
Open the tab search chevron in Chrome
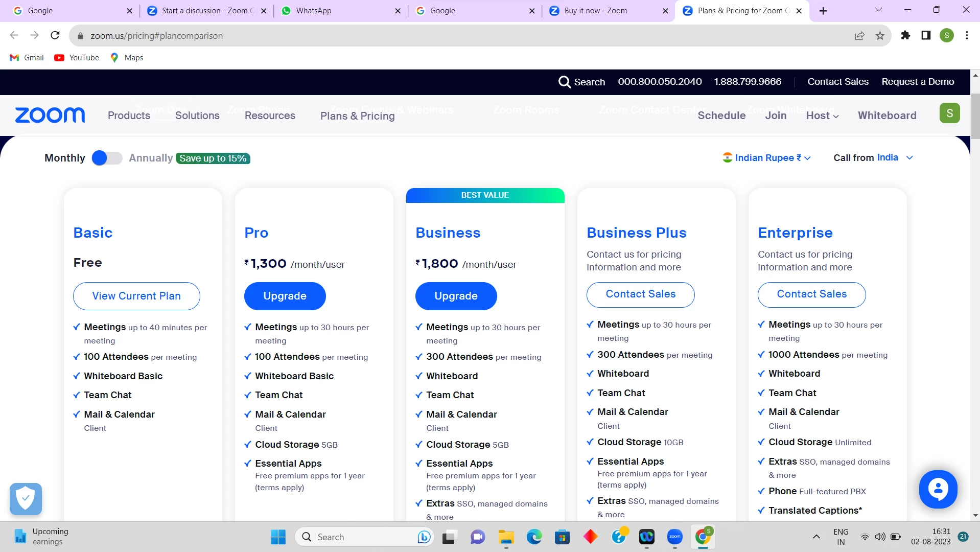click(x=878, y=10)
